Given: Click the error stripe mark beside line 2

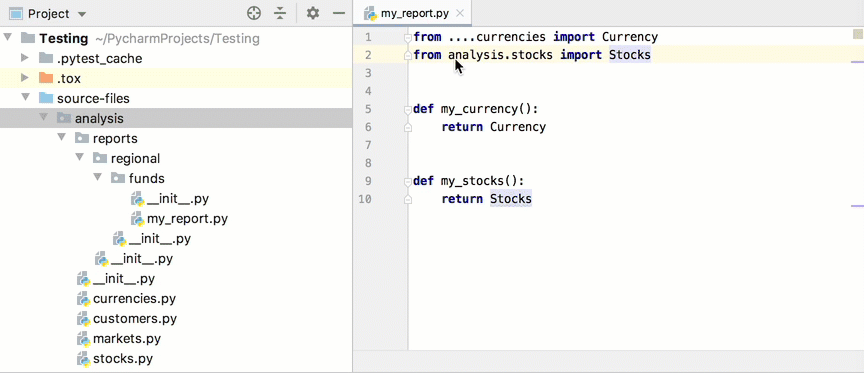Looking at the screenshot, I should (857, 62).
